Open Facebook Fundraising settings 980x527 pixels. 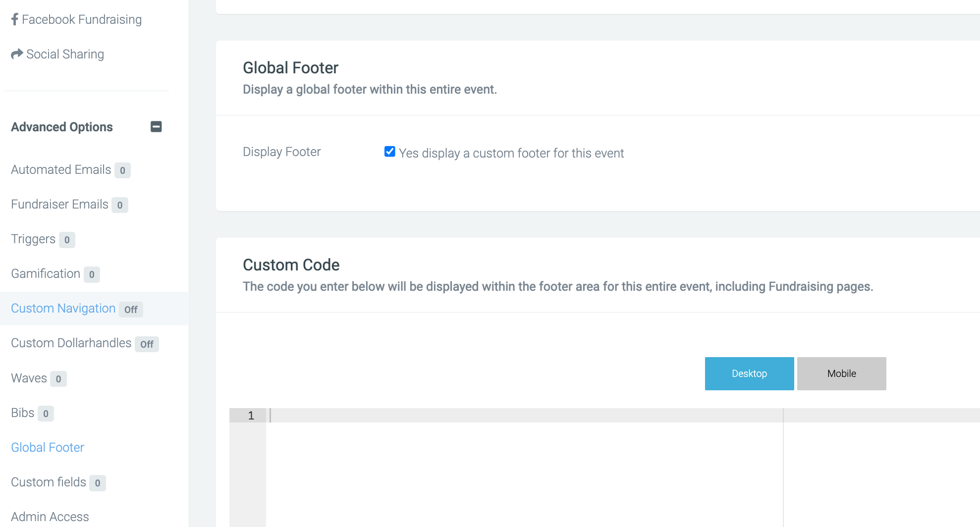point(82,19)
